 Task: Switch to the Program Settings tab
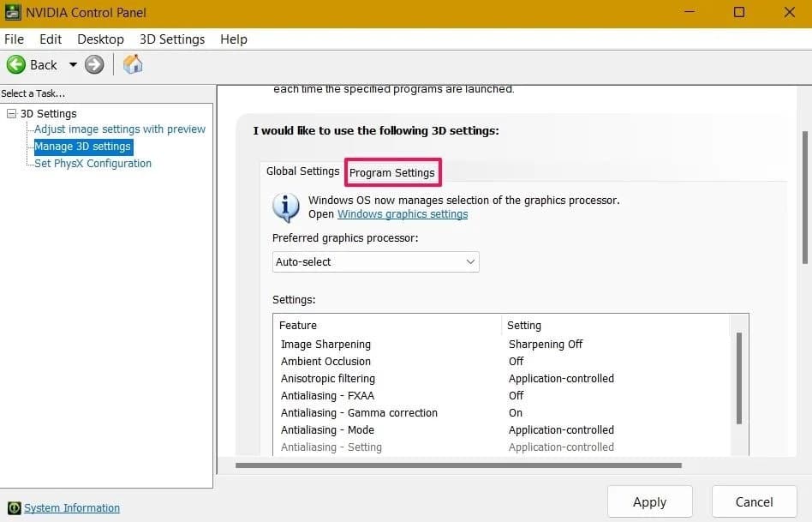393,172
